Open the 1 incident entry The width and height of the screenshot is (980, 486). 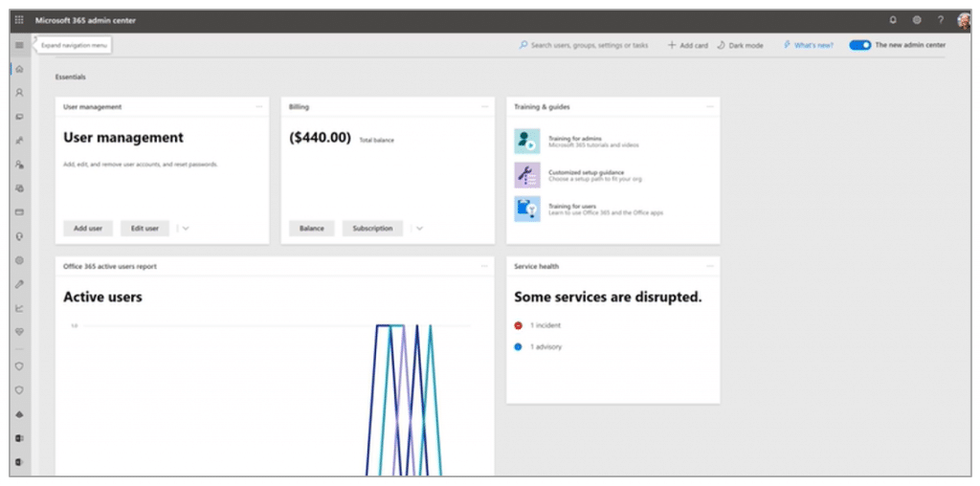coord(546,325)
